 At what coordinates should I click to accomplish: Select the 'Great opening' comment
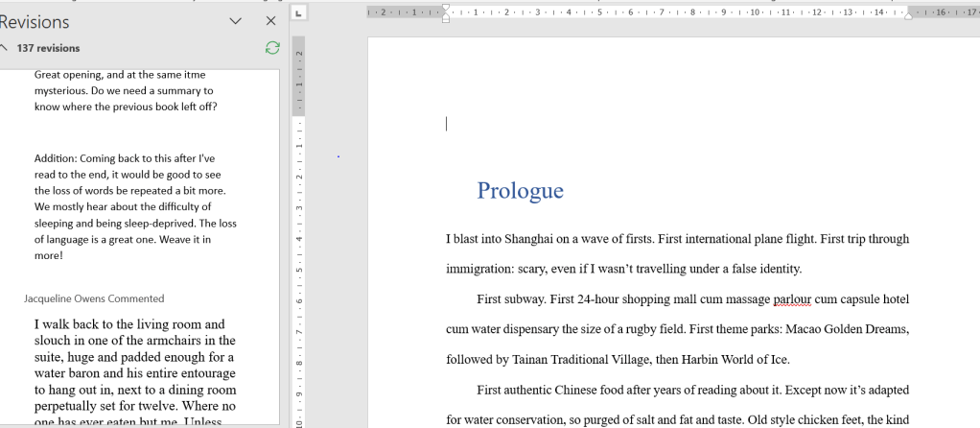point(125,90)
